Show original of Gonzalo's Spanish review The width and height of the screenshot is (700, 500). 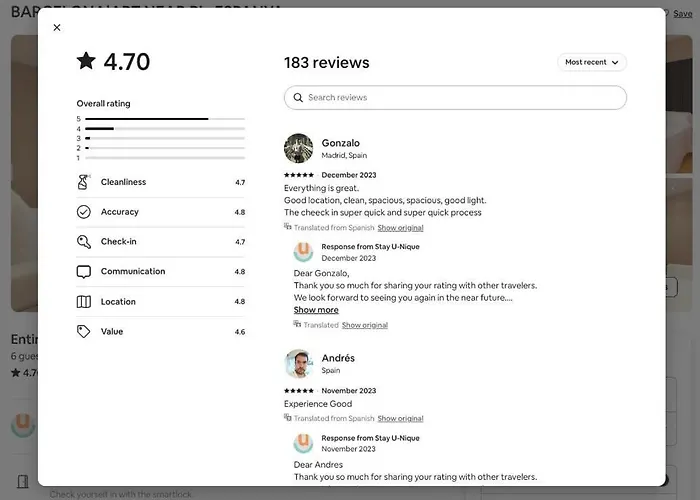click(400, 228)
